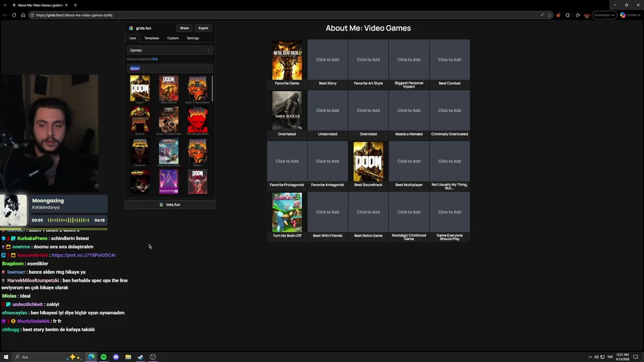The image size is (644, 362).
Task: Close the About Me: Video Games tab
Action: (66, 5)
